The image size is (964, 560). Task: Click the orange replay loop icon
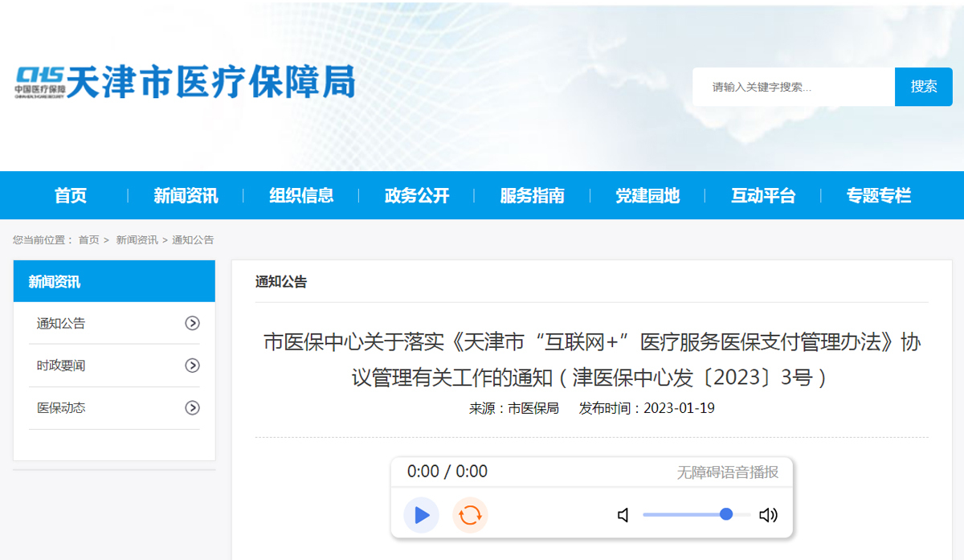coord(470,515)
